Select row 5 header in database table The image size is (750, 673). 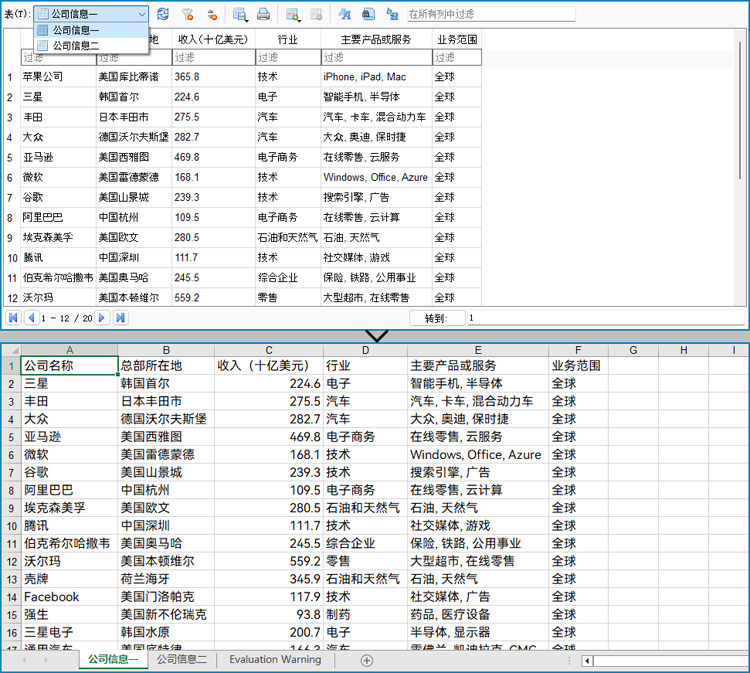pos(11,157)
